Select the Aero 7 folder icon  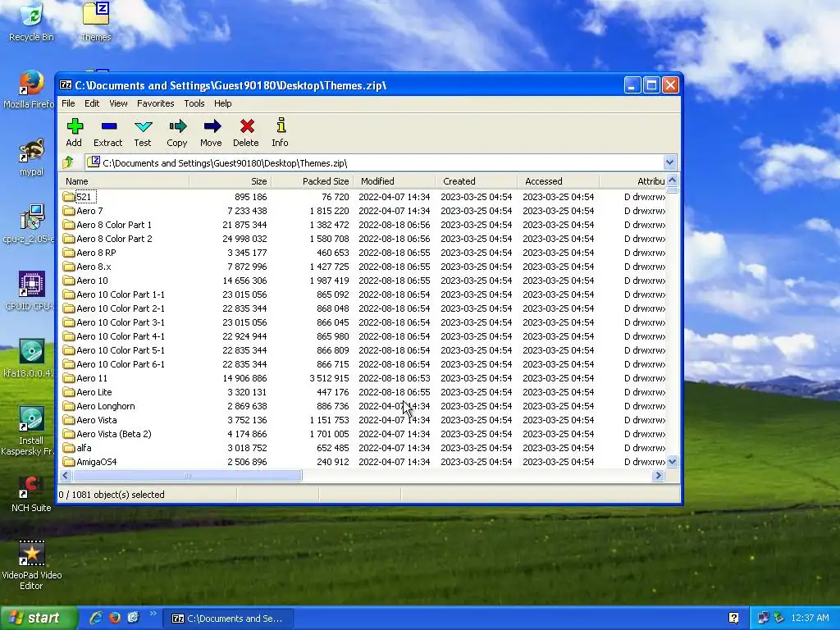pos(68,211)
